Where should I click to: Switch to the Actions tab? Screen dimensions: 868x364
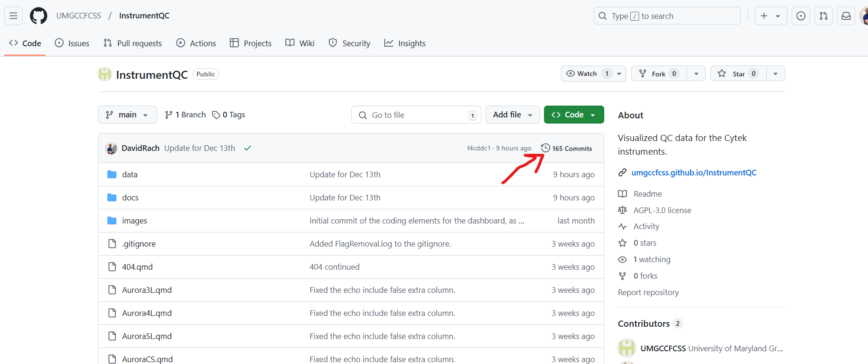(196, 43)
